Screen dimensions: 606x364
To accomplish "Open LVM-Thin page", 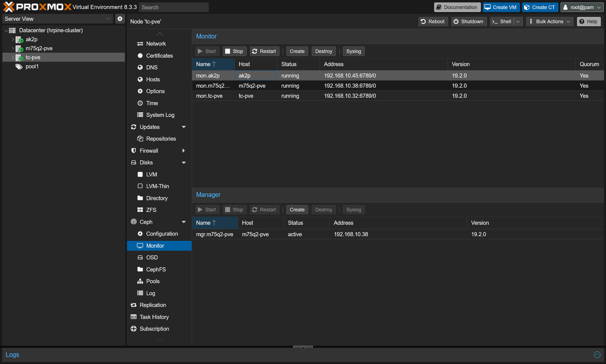I will pyautogui.click(x=159, y=186).
